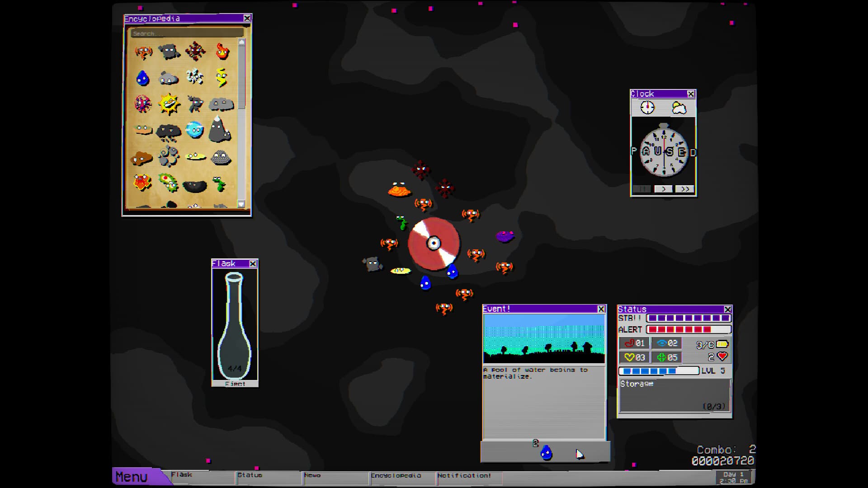Viewport: 868px width, 488px height.
Task: Open the Menu in the taskbar
Action: 131,476
